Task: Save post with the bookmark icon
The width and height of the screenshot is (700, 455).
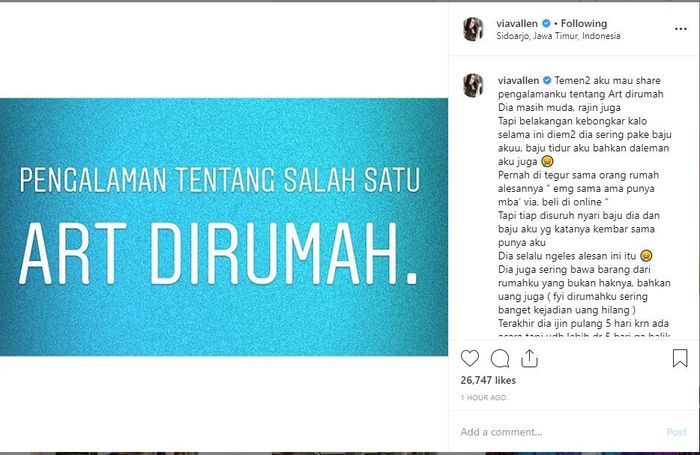Action: click(x=680, y=358)
